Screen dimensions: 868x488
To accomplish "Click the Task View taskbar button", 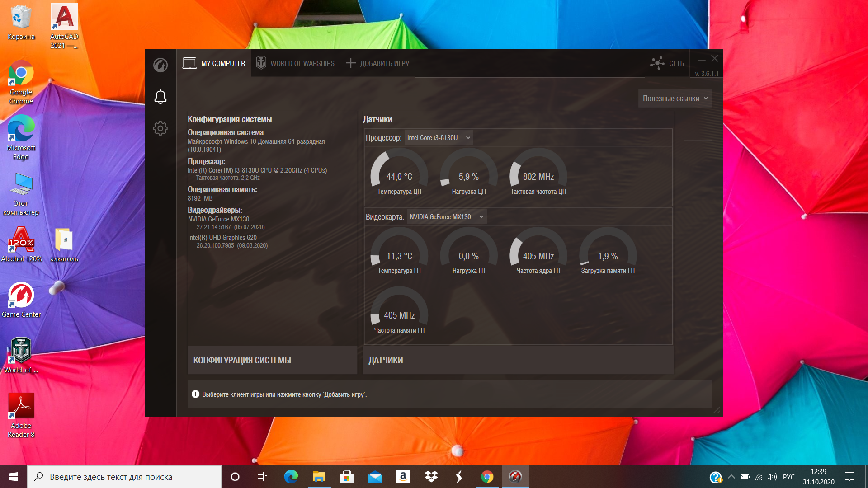I will click(x=262, y=477).
